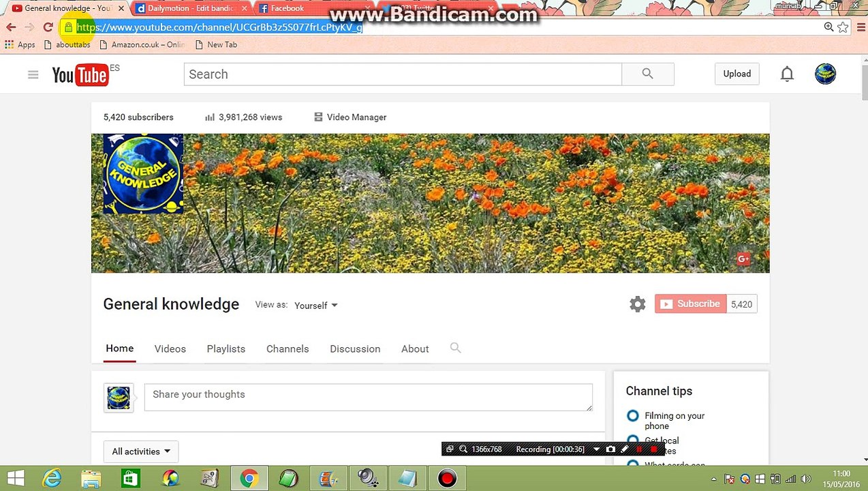Click 5,420 subscribers link
The width and height of the screenshot is (868, 491).
[138, 117]
